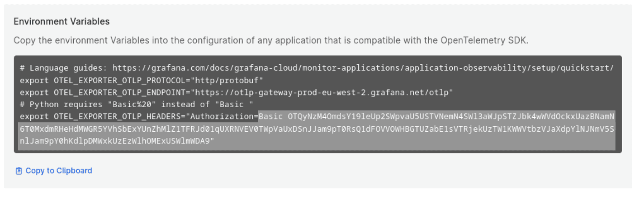Click the Copy to Clipboard link text
The image size is (644, 201).
(59, 171)
